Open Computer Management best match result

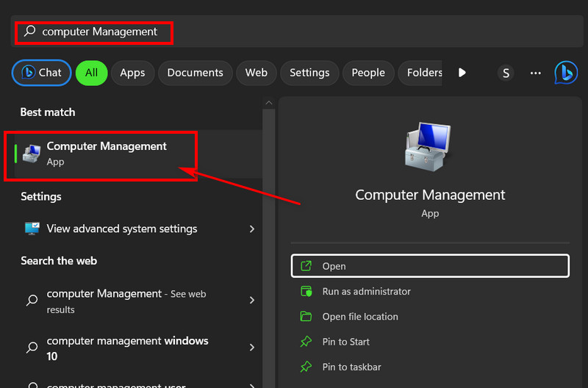click(138, 154)
